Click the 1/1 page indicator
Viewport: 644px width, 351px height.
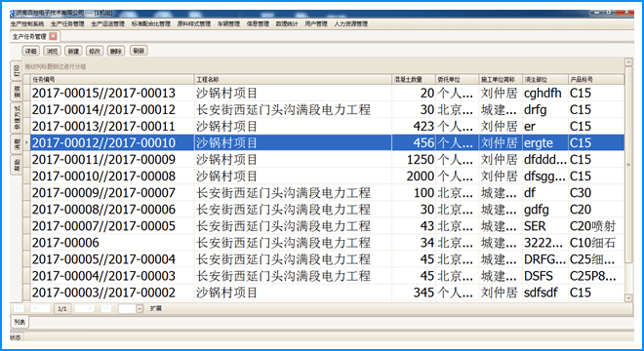pos(62,309)
